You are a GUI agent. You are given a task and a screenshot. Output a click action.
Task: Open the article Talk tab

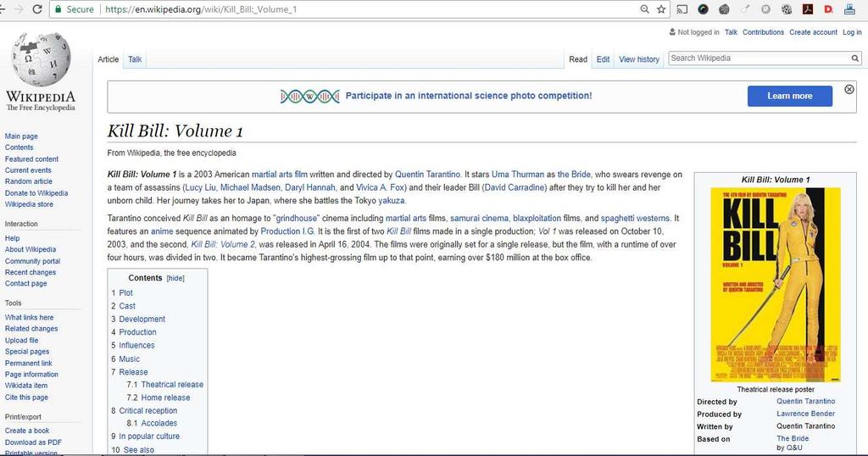(135, 59)
